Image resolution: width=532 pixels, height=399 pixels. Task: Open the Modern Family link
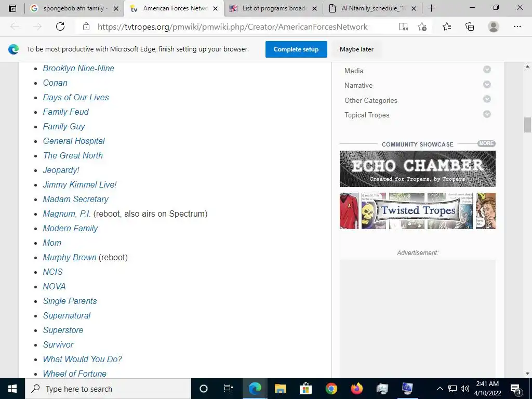click(70, 229)
